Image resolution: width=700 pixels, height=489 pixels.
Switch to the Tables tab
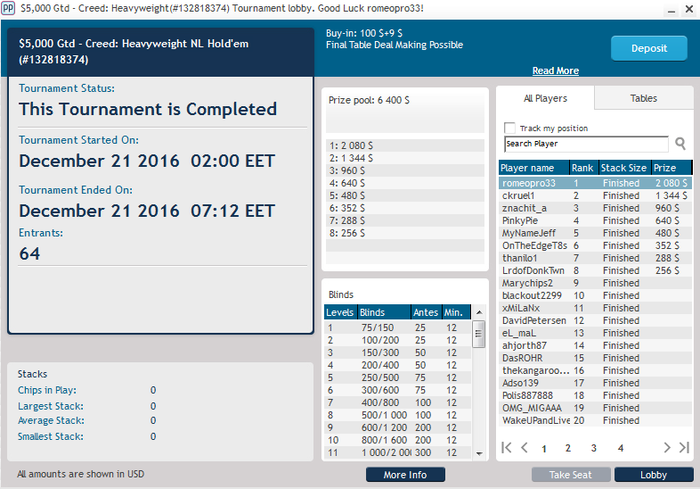pos(643,98)
